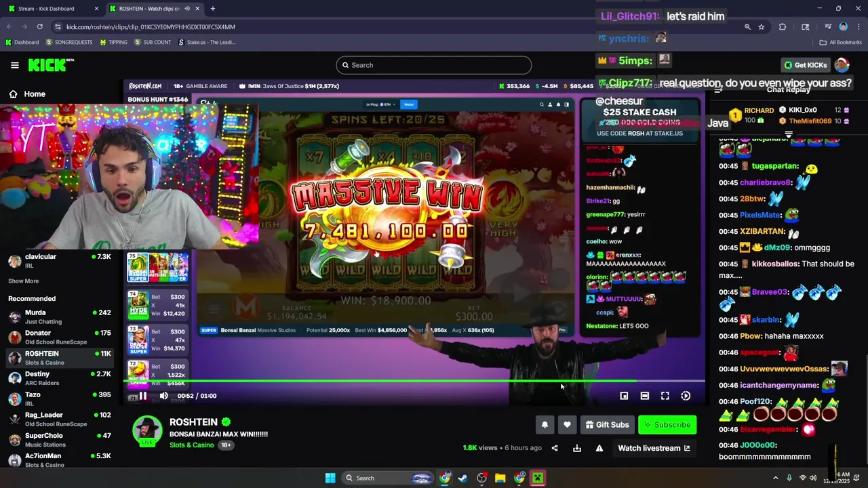
Task: Toggle fullscreen mode in player
Action: 665,396
